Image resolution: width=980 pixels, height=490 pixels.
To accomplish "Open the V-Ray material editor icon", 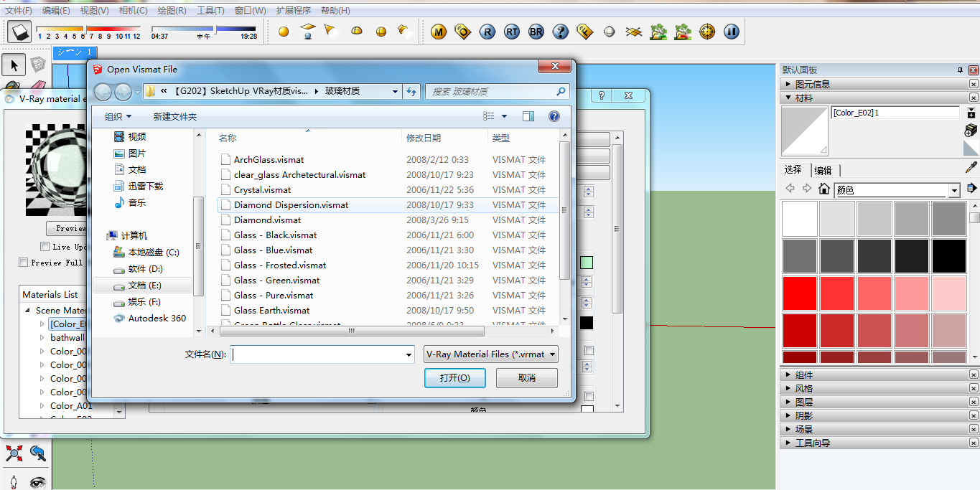I will coord(438,32).
